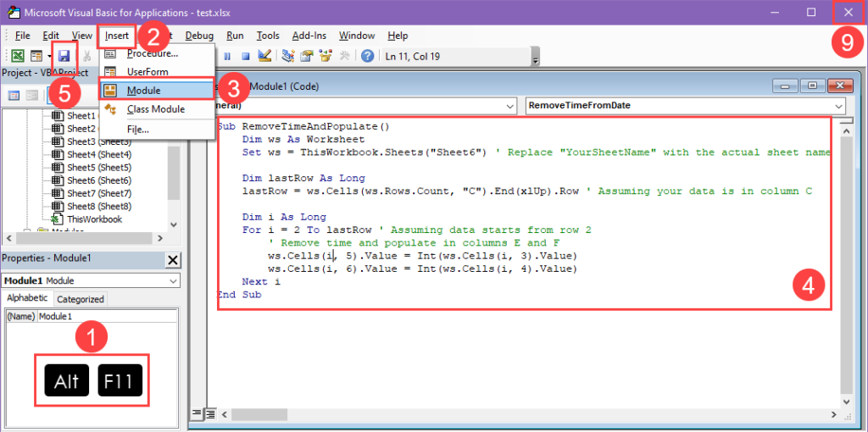The height and width of the screenshot is (432, 868).
Task: Restore the Module1 (Code) window
Action: tap(812, 86)
